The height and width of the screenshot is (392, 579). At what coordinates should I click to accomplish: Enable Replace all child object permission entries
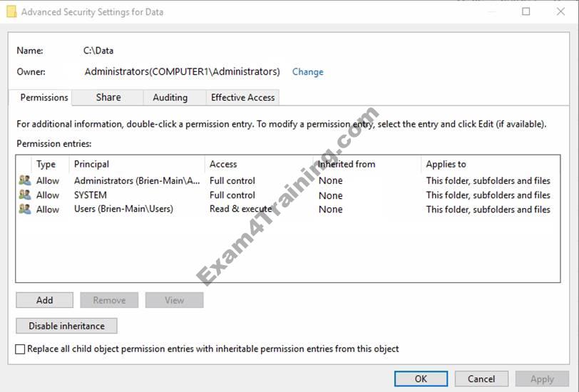click(21, 349)
